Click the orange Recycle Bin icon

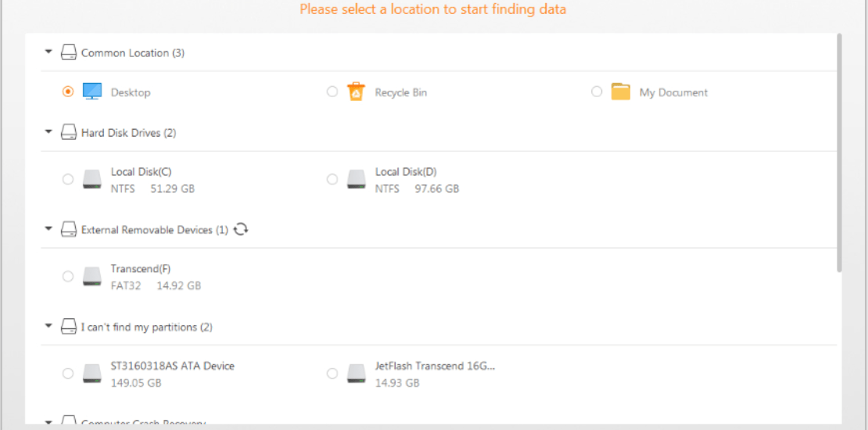click(x=357, y=91)
